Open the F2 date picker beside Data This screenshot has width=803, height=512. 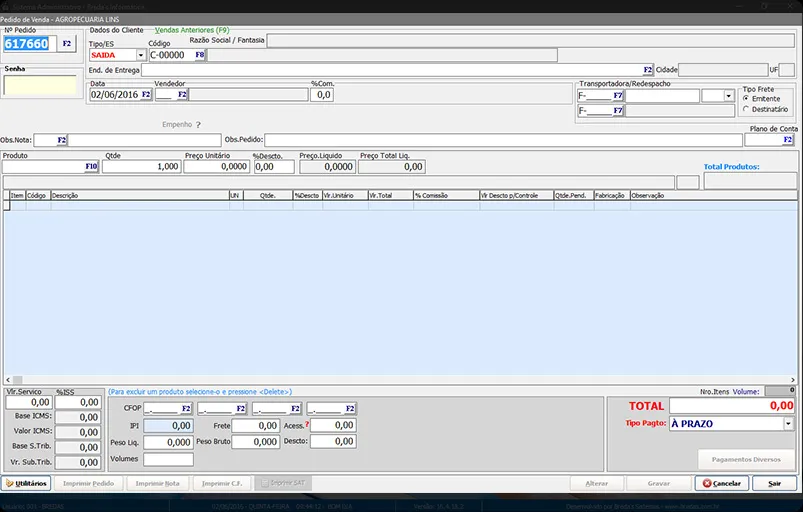(x=146, y=95)
